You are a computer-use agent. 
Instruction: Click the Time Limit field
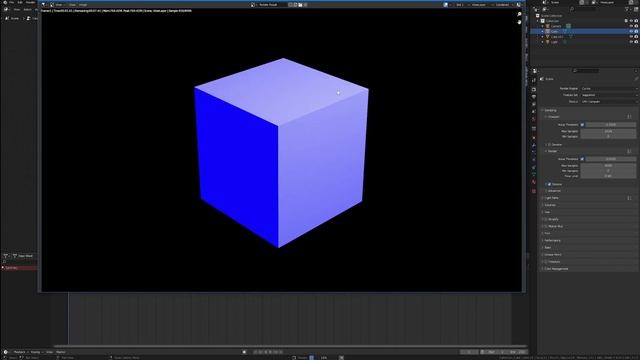coord(608,176)
